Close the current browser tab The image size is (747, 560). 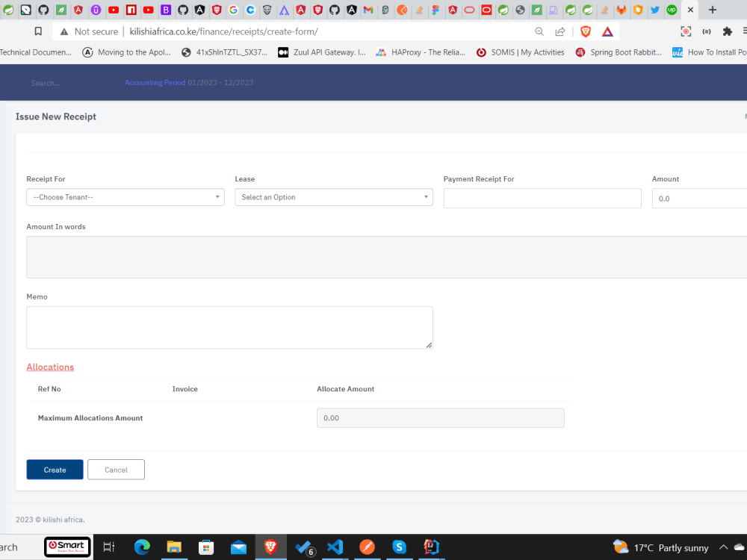(690, 10)
